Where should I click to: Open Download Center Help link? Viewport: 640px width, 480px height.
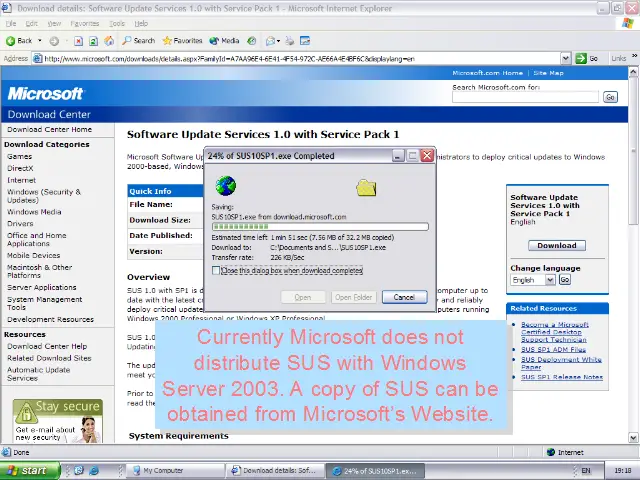pos(47,346)
